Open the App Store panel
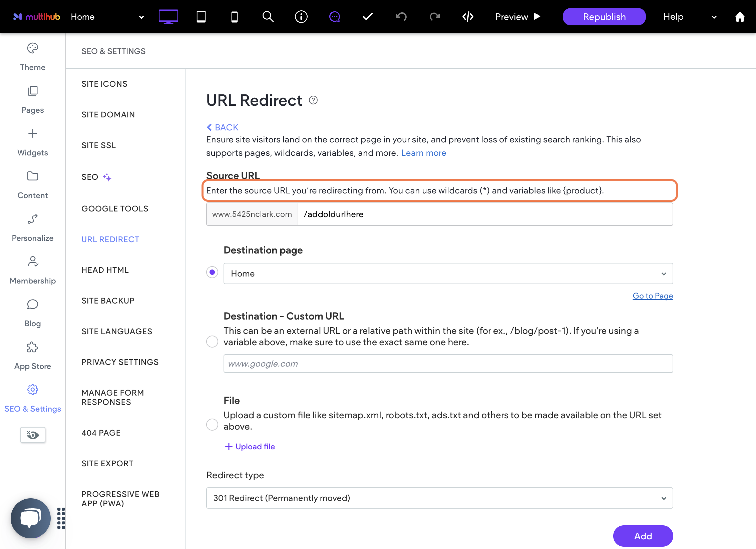The height and width of the screenshot is (549, 756). pyautogui.click(x=33, y=356)
